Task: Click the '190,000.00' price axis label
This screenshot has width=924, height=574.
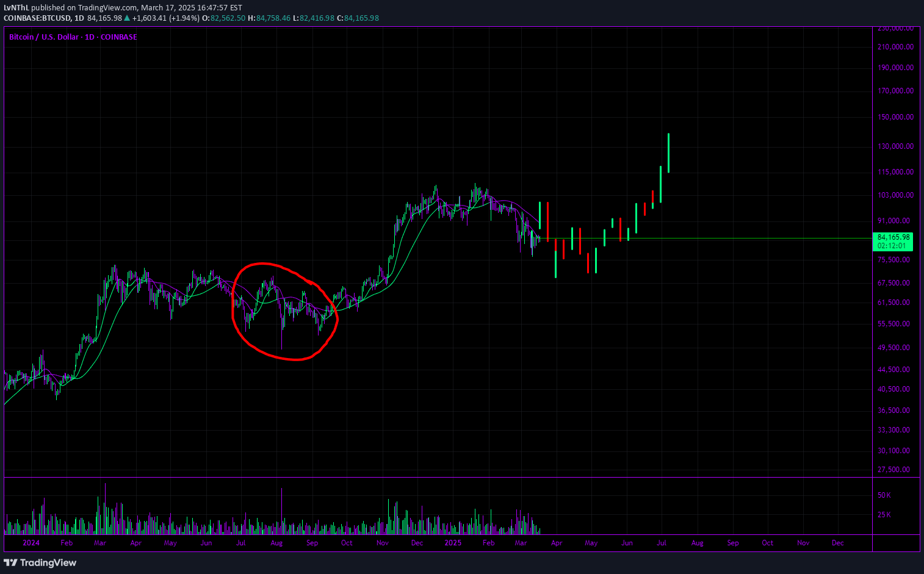Action: point(895,68)
